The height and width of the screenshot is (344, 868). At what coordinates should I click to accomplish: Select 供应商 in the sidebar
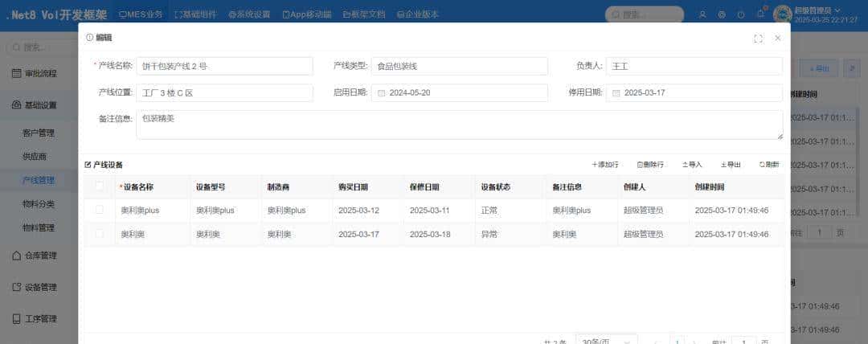(x=35, y=157)
